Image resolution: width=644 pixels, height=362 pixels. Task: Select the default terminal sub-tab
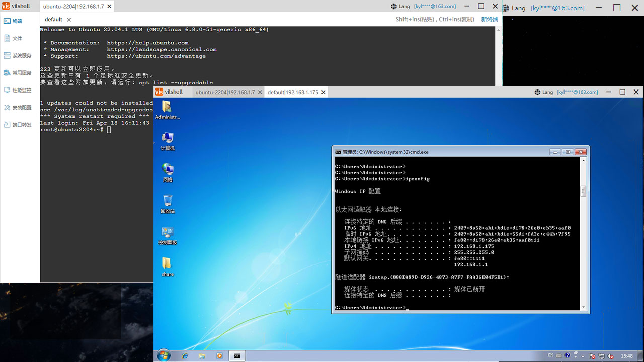click(x=53, y=20)
